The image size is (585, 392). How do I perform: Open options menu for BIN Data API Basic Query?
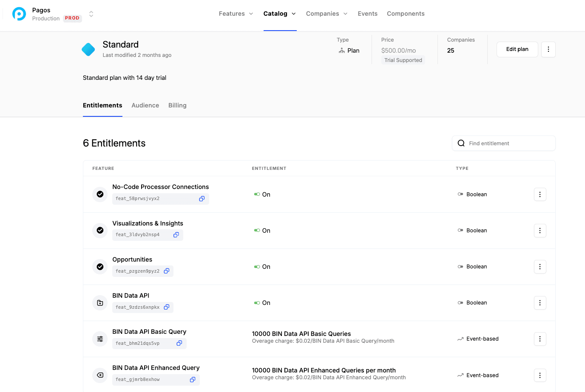(540, 339)
